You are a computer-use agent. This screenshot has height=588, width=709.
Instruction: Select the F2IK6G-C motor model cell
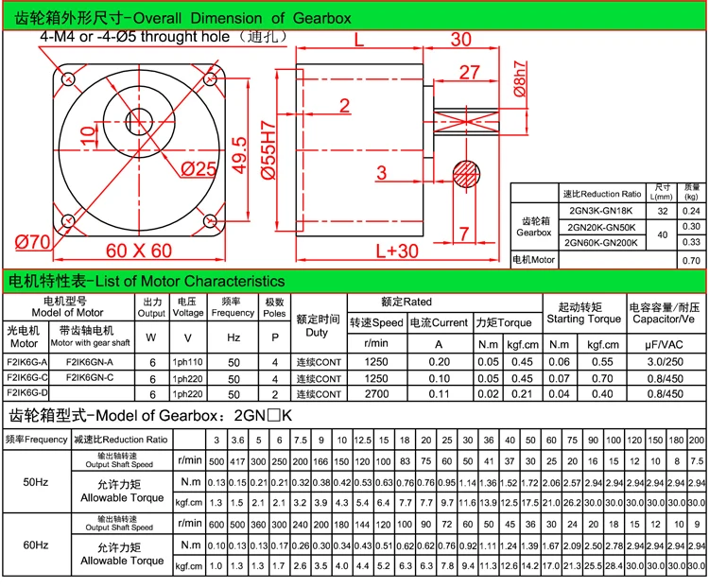[x=26, y=377]
